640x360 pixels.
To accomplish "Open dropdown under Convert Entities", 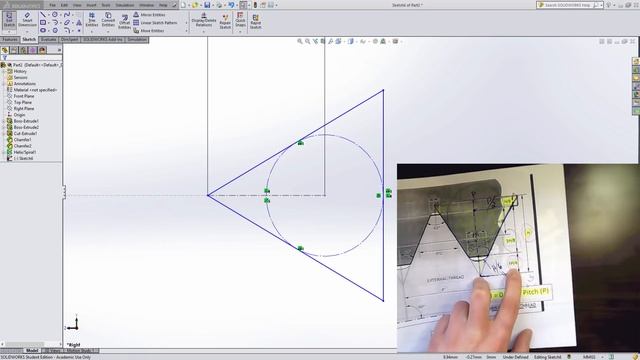I will [108, 31].
